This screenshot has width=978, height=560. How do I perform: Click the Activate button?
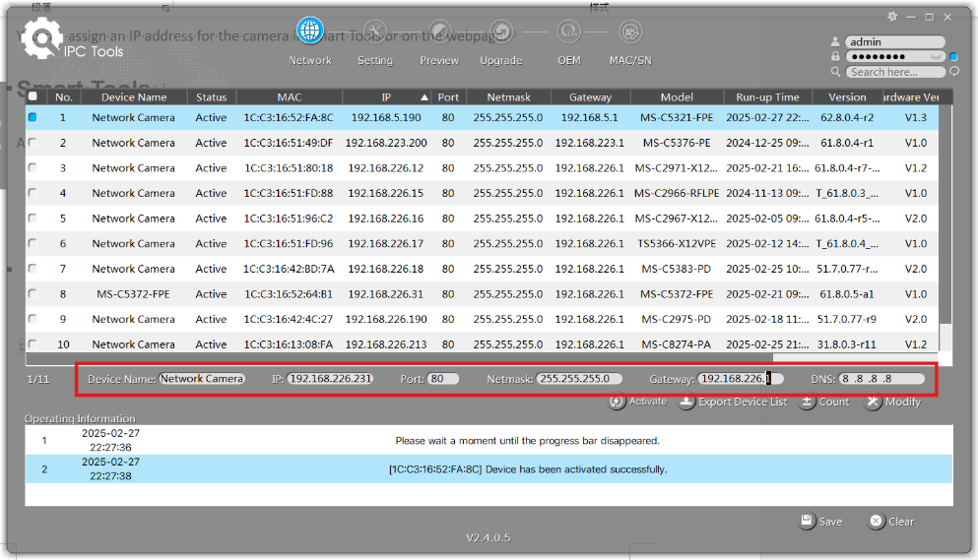(x=638, y=402)
